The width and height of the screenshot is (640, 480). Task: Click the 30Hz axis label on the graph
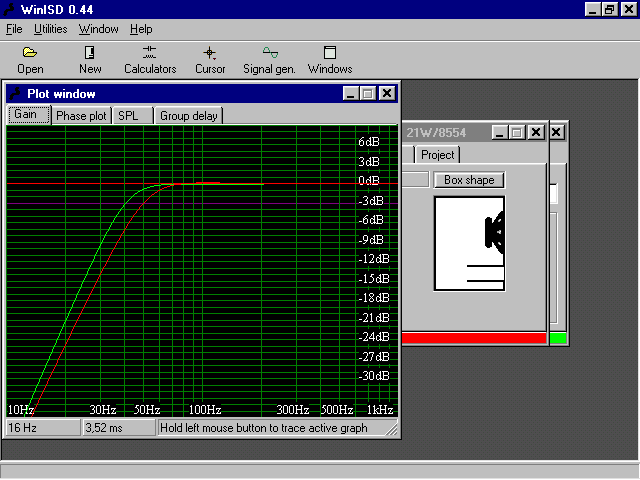[103, 409]
